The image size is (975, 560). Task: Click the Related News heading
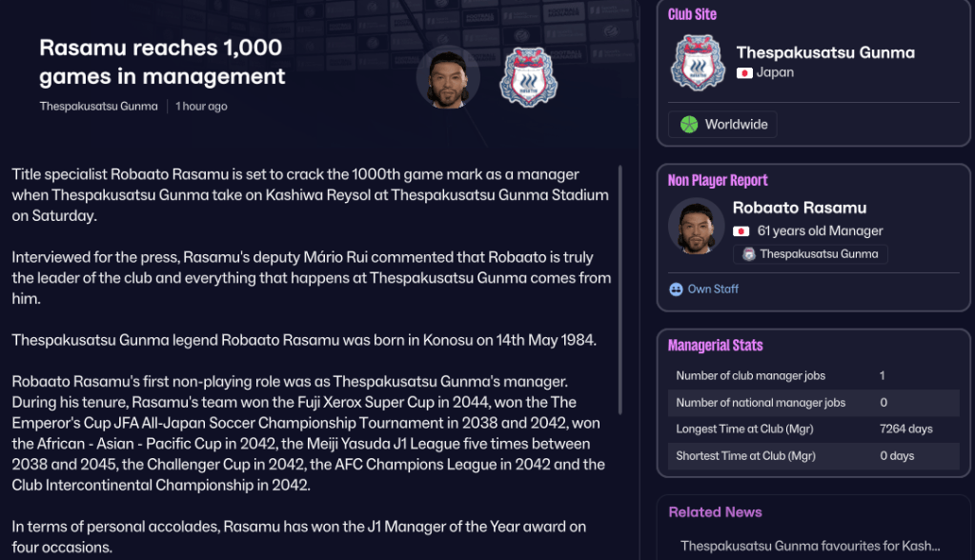click(715, 512)
